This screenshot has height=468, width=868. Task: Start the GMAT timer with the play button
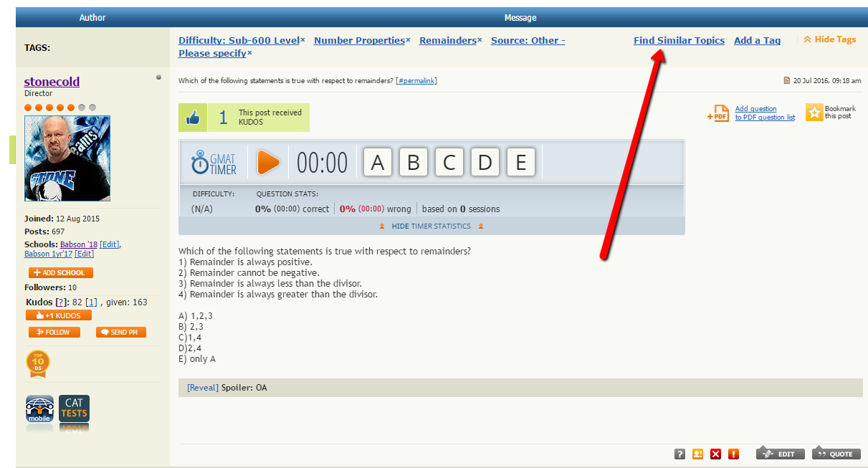[x=268, y=162]
